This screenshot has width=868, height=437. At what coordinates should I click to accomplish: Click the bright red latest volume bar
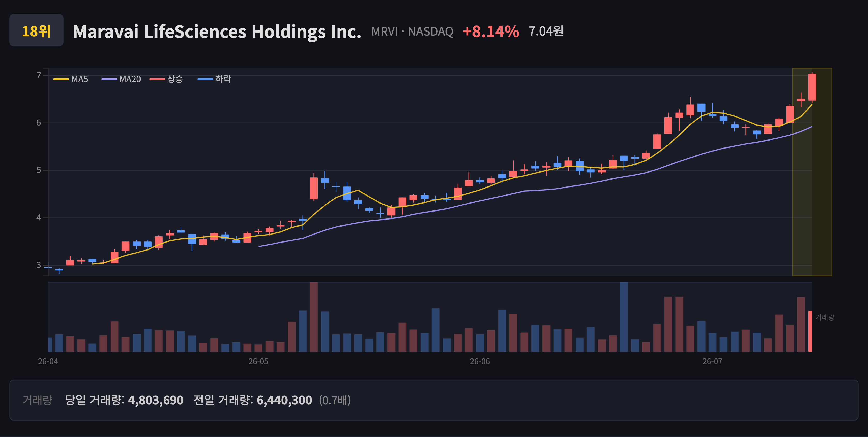click(x=810, y=331)
